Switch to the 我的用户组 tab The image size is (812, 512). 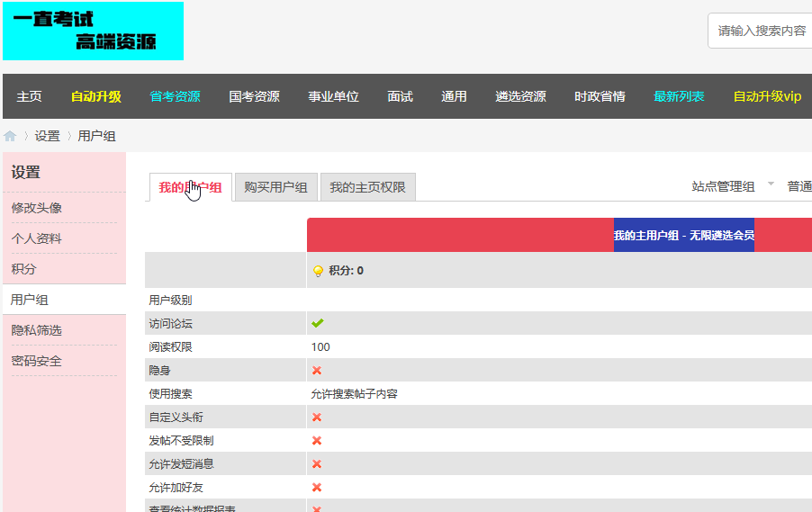tap(190, 187)
